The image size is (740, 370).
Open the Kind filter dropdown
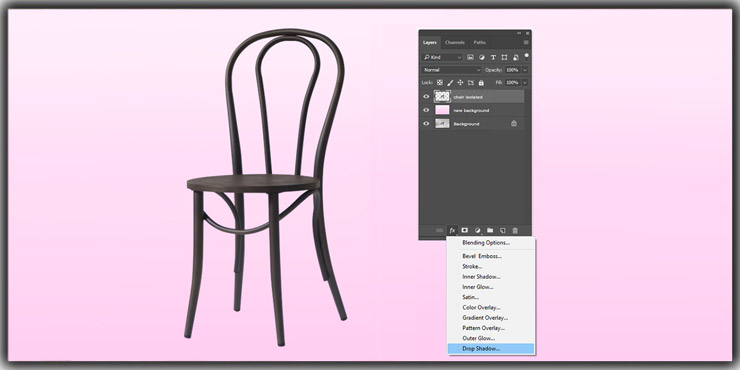tap(442, 57)
